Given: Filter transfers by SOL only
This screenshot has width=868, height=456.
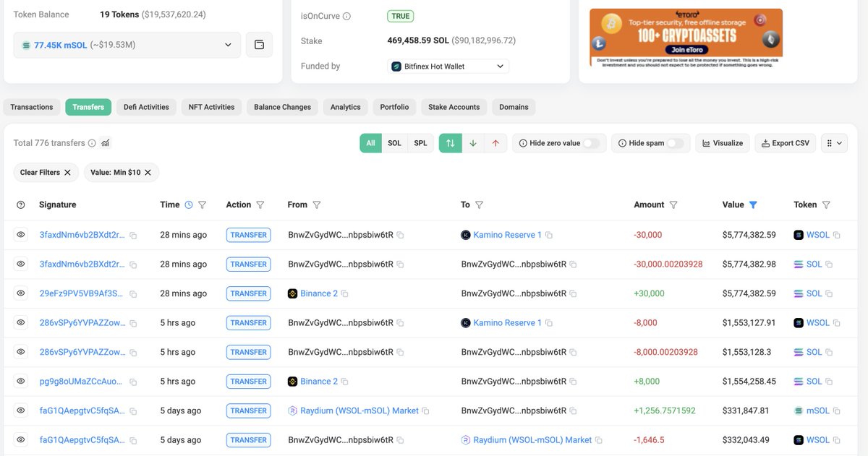Looking at the screenshot, I should 394,143.
